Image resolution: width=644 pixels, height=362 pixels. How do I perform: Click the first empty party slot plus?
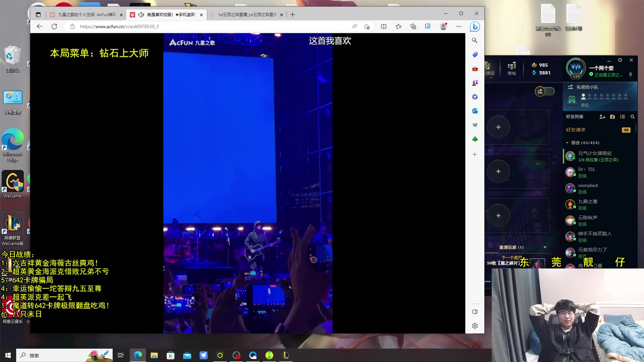(498, 127)
